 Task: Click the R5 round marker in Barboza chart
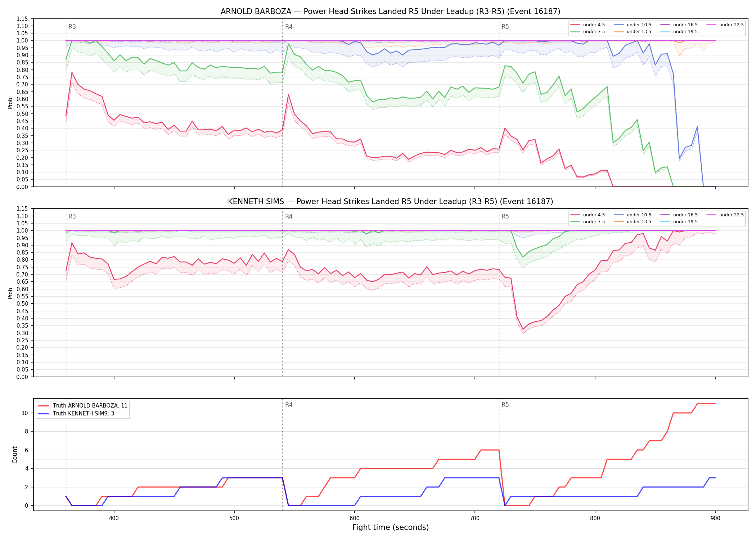coord(505,27)
